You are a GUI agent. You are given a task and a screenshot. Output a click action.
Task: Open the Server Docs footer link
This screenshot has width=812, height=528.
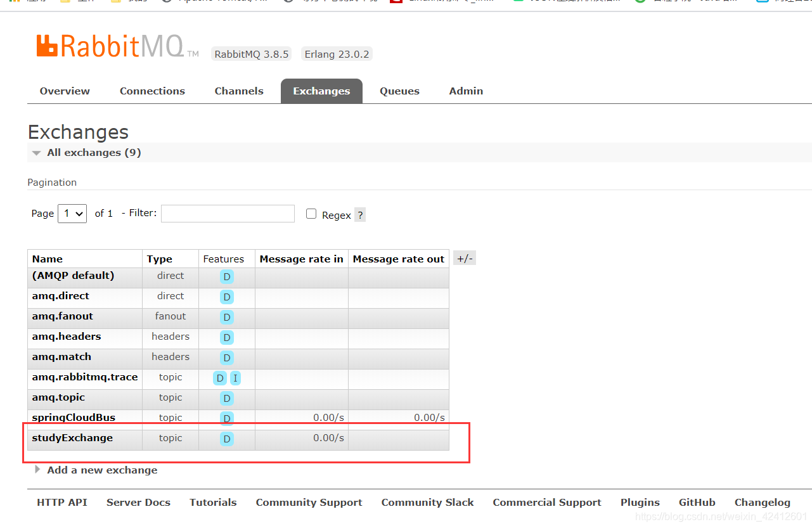coord(138,503)
